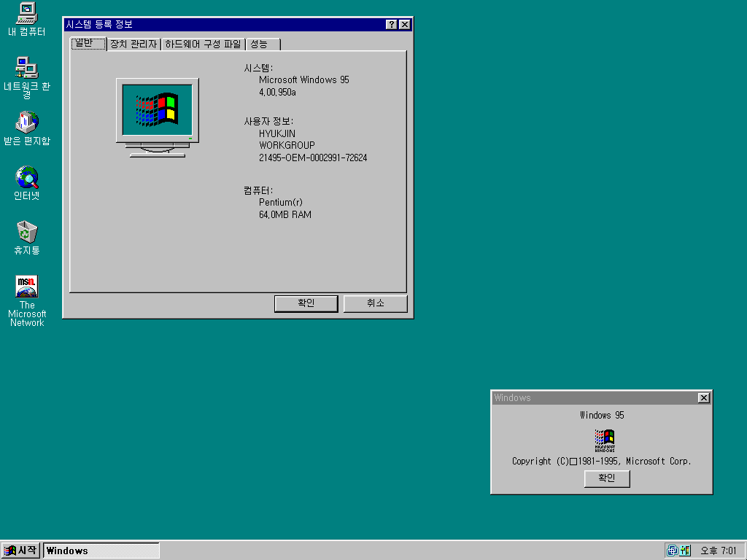Open the 하드웨어 구성 파일 tab
Image resolution: width=747 pixels, height=560 pixels.
click(203, 44)
